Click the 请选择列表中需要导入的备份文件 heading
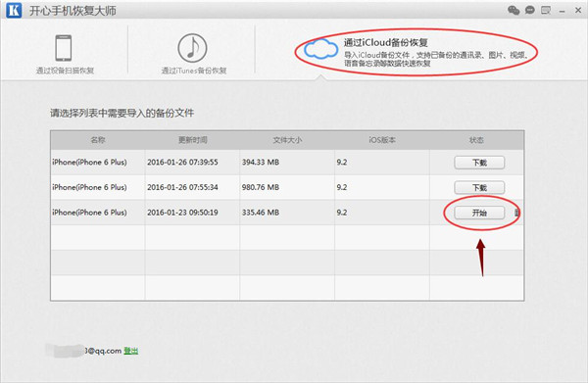588x383 pixels. pyautogui.click(x=122, y=113)
